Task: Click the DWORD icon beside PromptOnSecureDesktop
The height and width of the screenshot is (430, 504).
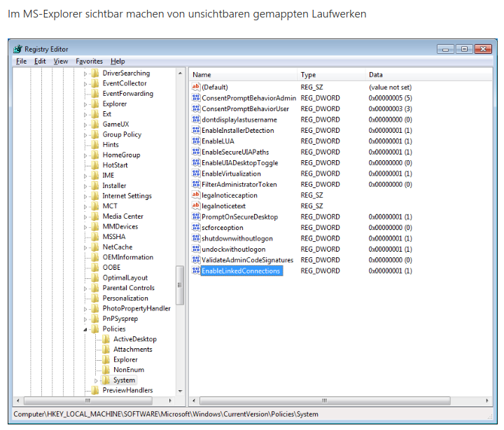Action: click(196, 217)
